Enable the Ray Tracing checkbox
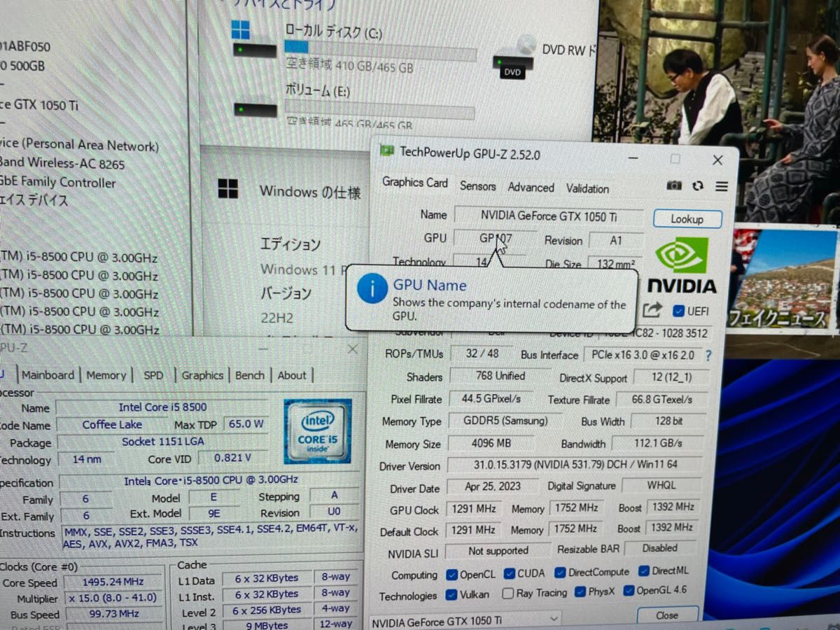 click(508, 594)
